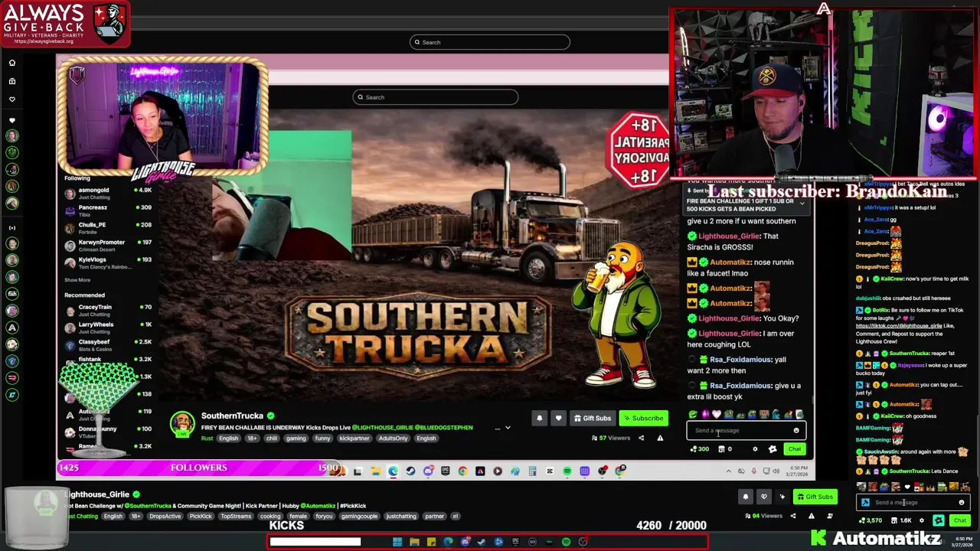Click 3,570 channel points in Lighthouse_Girlie chat
Screen dimensions: 980x551
click(871, 520)
